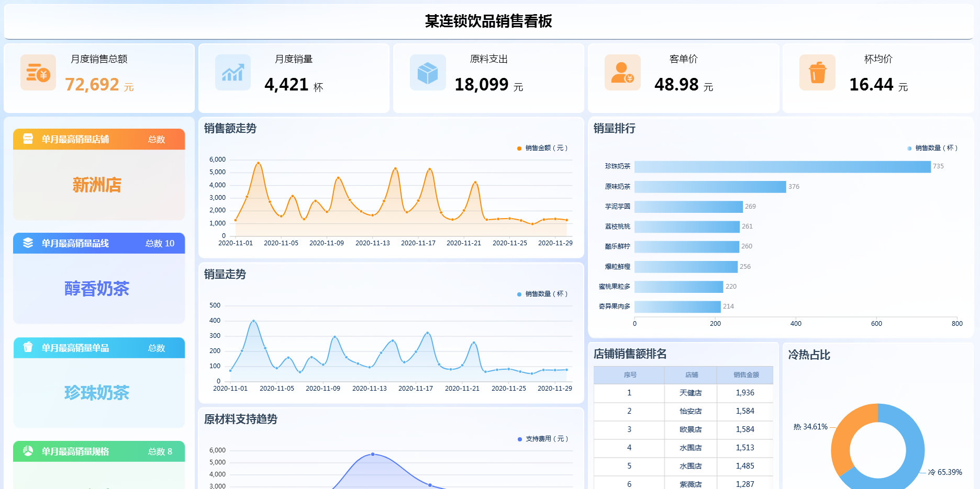Click the 杯均价 cup icon
980x489 pixels.
point(817,73)
